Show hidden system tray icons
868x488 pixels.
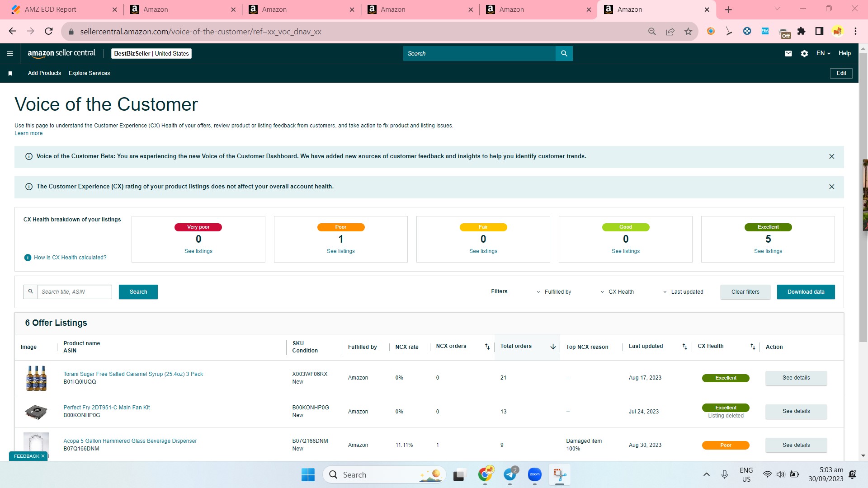click(x=706, y=474)
